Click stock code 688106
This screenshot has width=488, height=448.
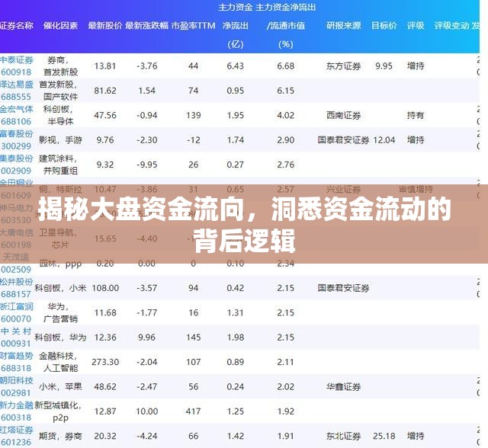tap(16, 122)
